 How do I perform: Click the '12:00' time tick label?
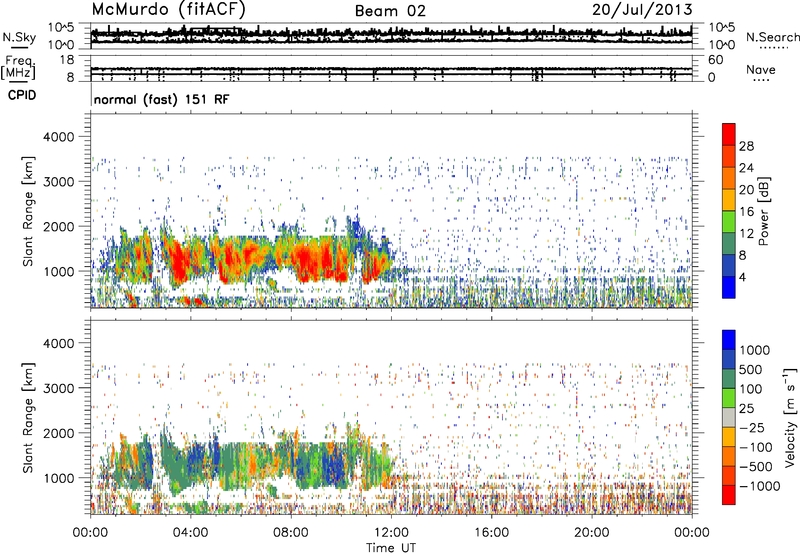click(x=391, y=533)
